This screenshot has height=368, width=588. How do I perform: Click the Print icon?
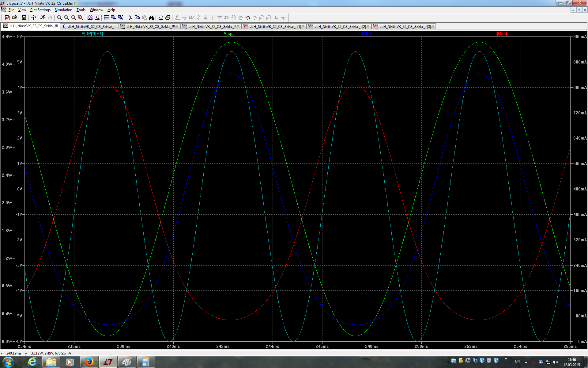(x=168, y=18)
